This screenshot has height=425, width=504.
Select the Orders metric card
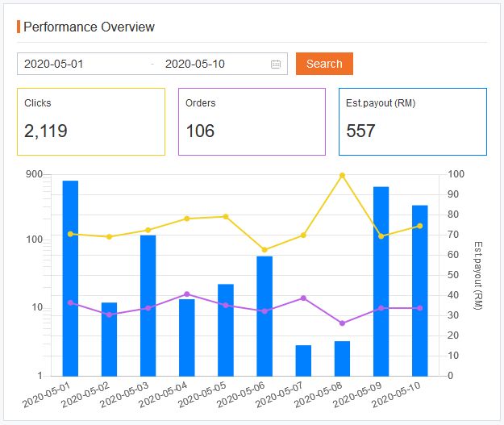coord(252,122)
